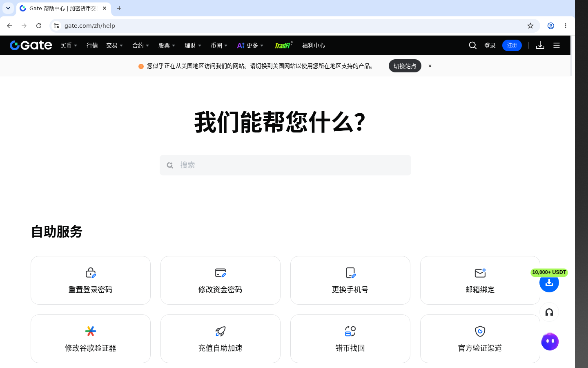
Task: Click the Gate logo in header
Action: point(31,45)
